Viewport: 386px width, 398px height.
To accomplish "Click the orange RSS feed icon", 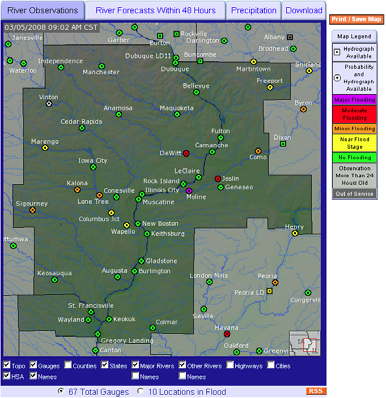I will [315, 391].
